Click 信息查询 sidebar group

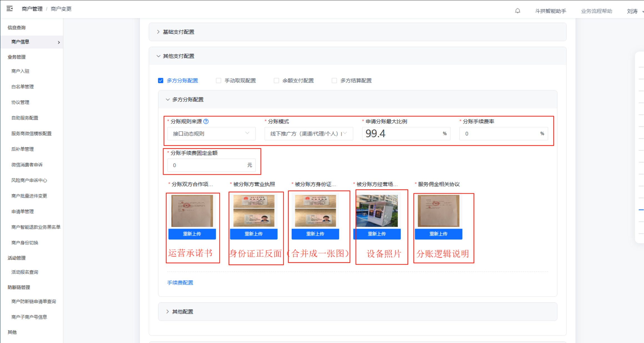point(17,28)
